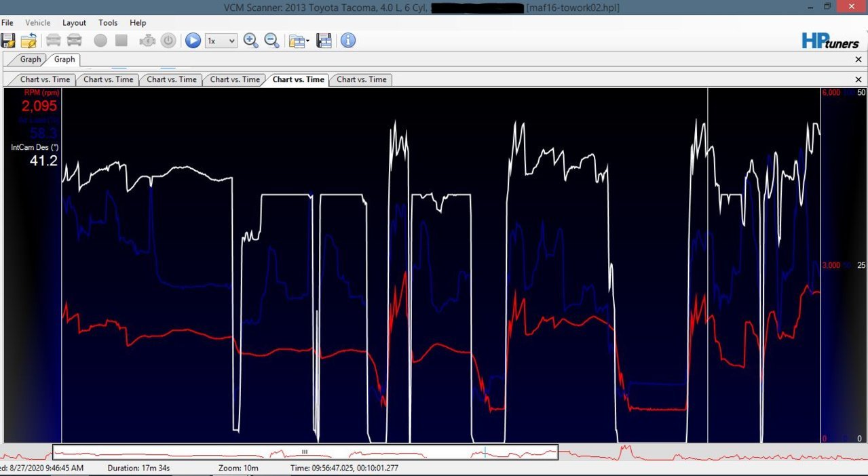
Task: Zoom in with the magnifier plus icon
Action: (251, 41)
